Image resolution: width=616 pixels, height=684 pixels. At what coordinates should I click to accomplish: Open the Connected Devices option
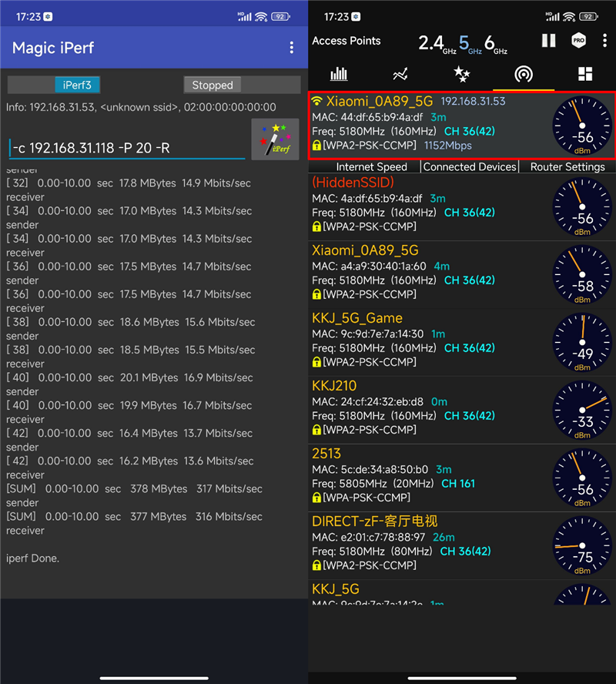point(470,166)
